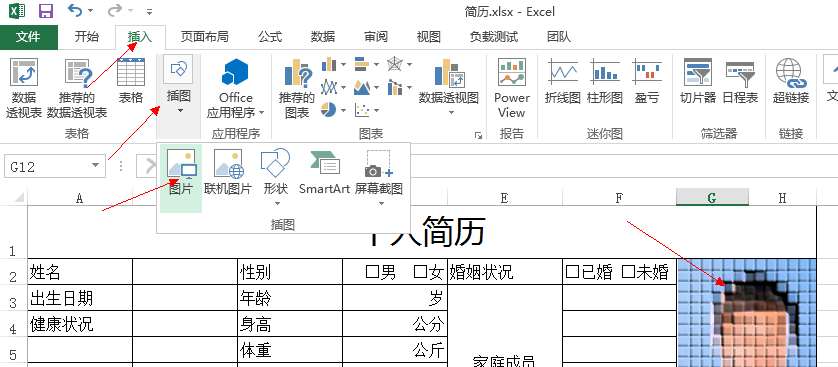Click the 婚姻状况 cell
Image resolution: width=838 pixels, height=367 pixels.
click(505, 272)
